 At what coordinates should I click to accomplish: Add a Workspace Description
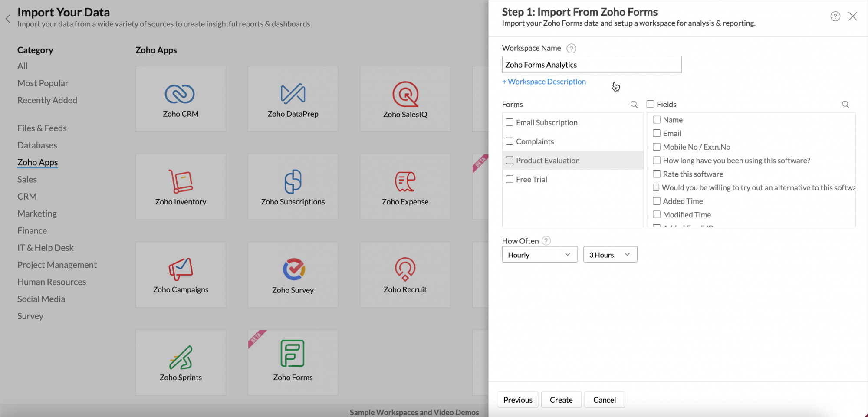pyautogui.click(x=544, y=82)
